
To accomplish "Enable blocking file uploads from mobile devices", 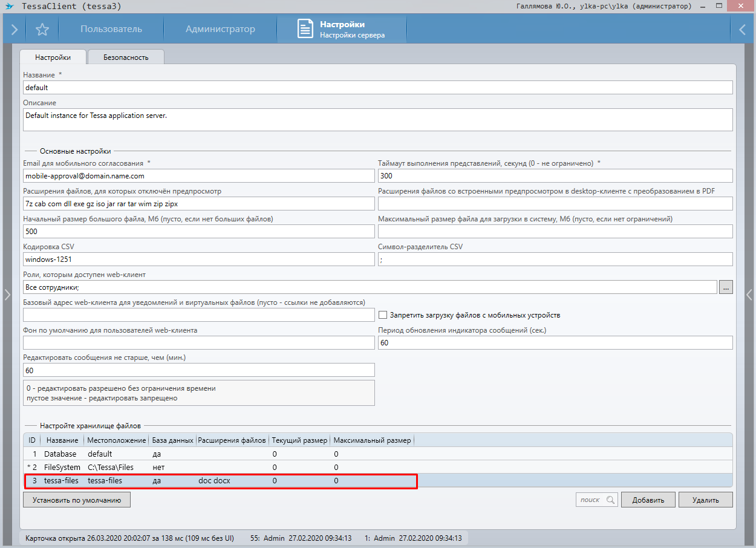I will [383, 315].
